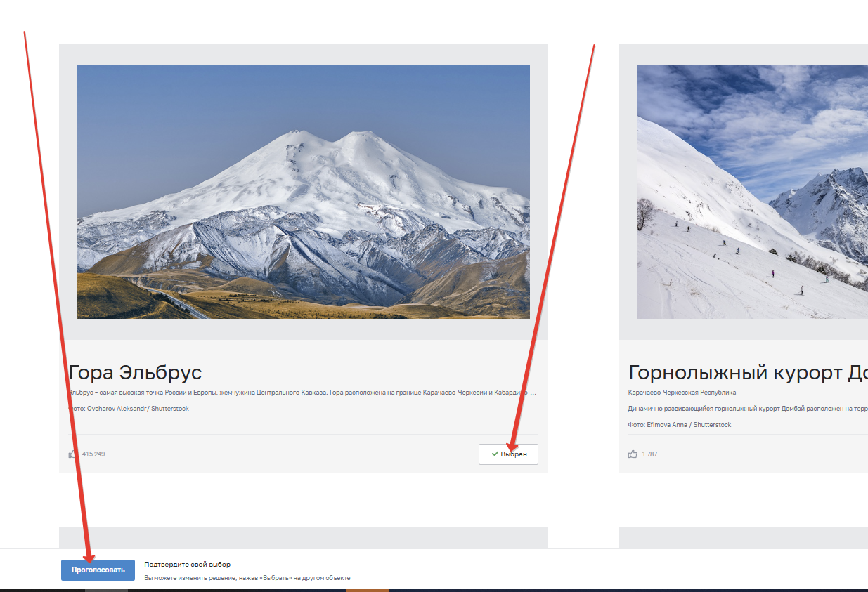Click the Подтвердите свой выбор message

coord(187,565)
